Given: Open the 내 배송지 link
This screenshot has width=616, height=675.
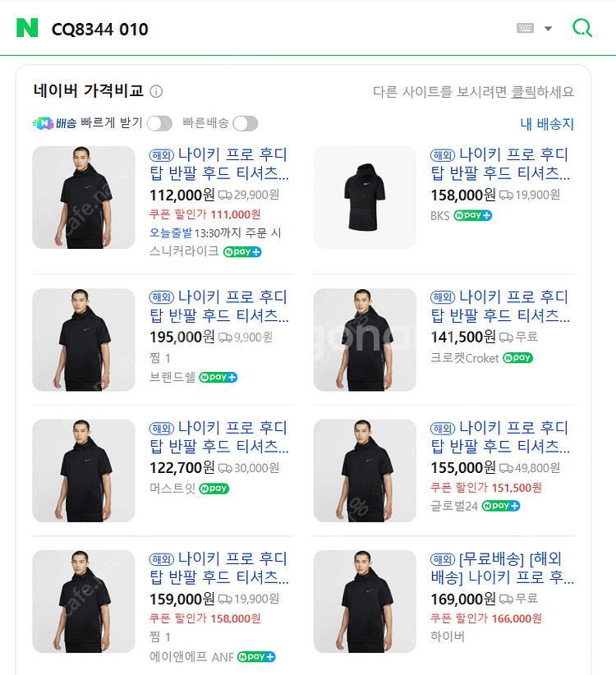Looking at the screenshot, I should pyautogui.click(x=547, y=124).
